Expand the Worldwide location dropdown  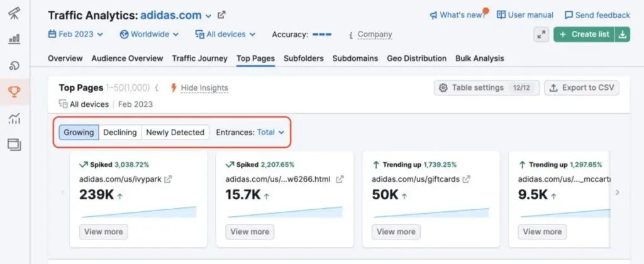149,35
